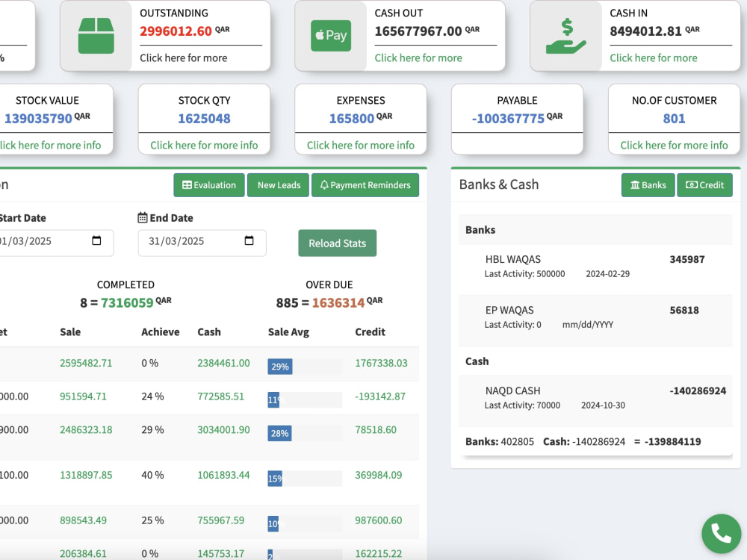Click the Credit column header
747x560 pixels.
point(371,332)
